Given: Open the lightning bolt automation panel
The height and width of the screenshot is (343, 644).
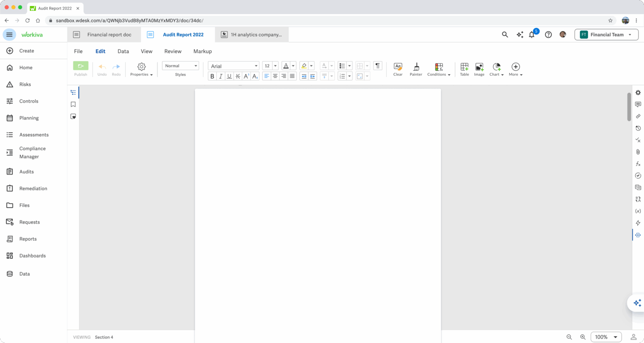Looking at the screenshot, I should coord(638,223).
